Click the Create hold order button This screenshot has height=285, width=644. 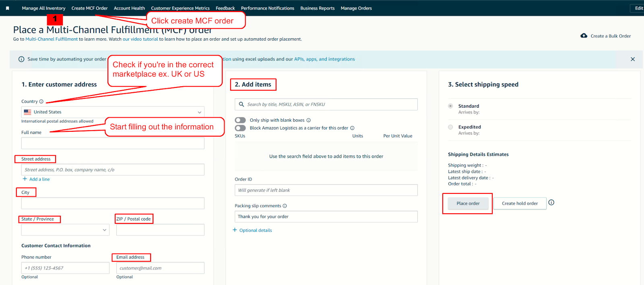coord(520,204)
